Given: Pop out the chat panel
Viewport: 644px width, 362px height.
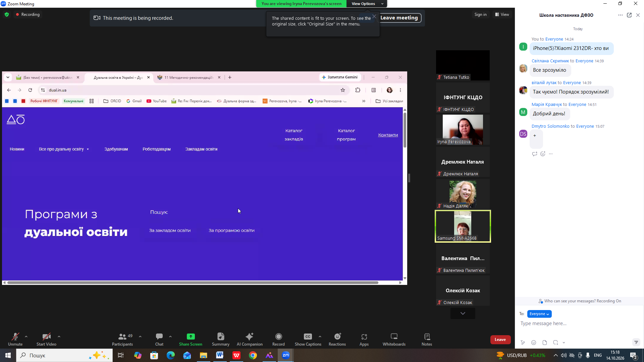Looking at the screenshot, I should (629, 15).
